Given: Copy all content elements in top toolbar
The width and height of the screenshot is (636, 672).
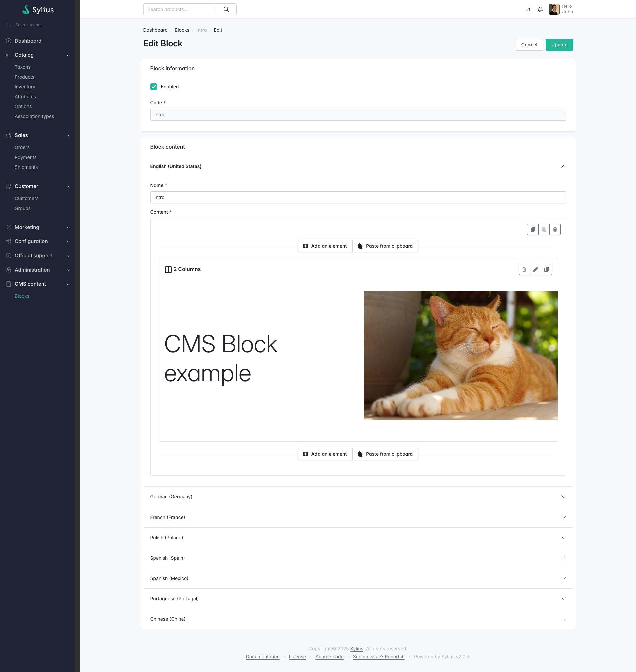Looking at the screenshot, I should tap(533, 230).
